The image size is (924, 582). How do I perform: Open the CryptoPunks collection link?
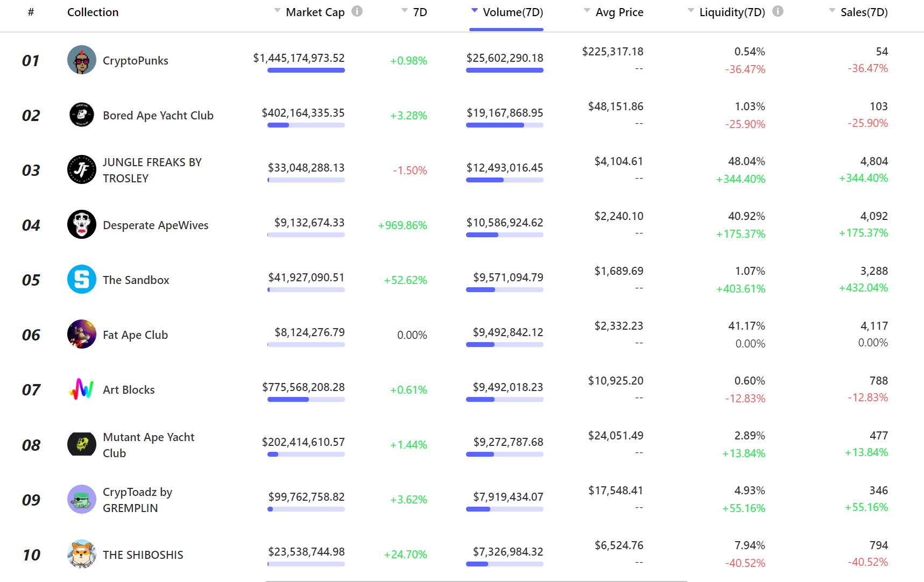click(136, 60)
